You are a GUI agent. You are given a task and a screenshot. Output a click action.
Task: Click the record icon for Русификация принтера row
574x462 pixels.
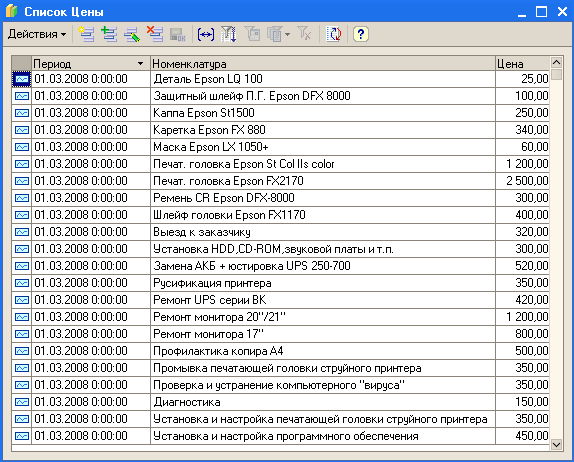[22, 283]
